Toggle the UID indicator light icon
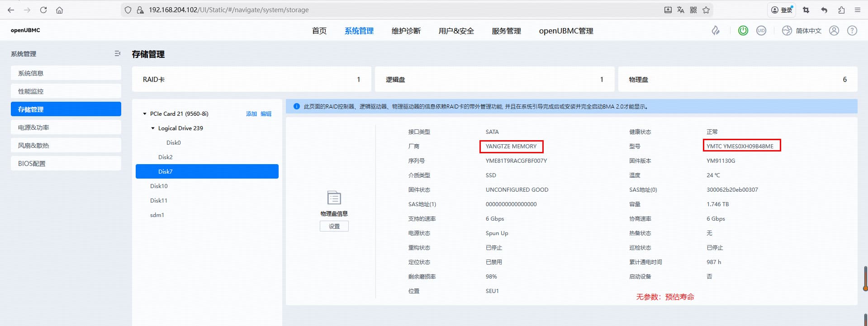This screenshot has width=868, height=326. coord(761,31)
